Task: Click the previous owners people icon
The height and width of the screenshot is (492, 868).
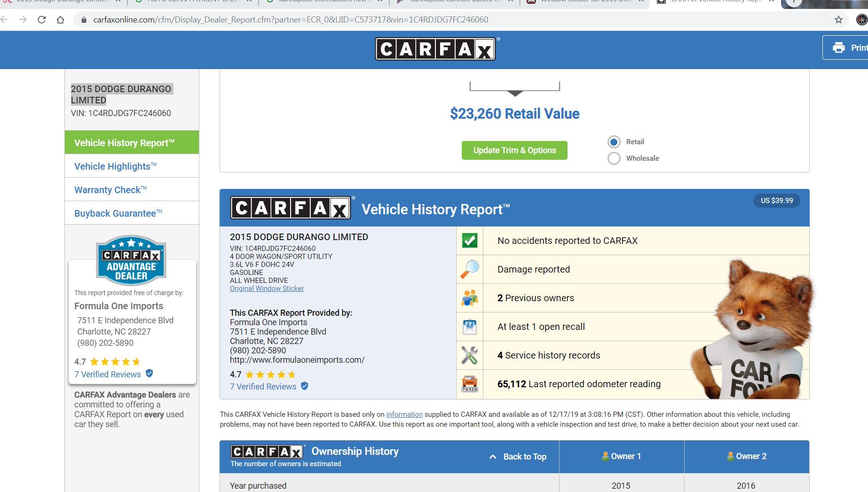Action: [469, 298]
